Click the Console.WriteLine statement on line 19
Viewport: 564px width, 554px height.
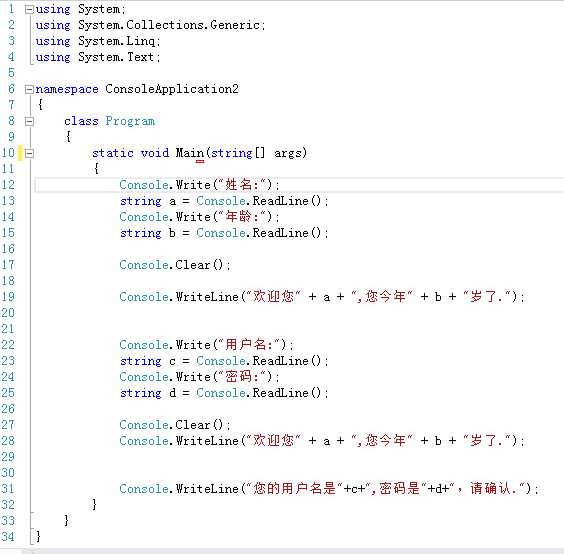(322, 297)
